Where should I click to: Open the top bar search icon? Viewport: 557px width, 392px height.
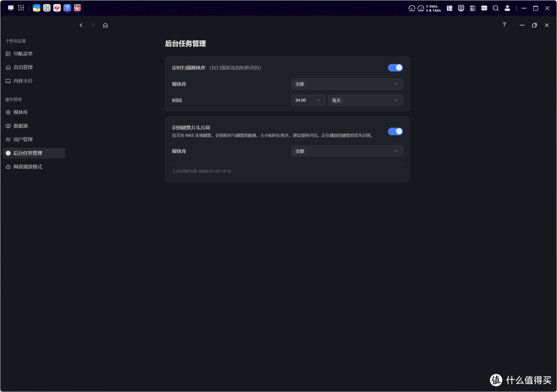[496, 8]
